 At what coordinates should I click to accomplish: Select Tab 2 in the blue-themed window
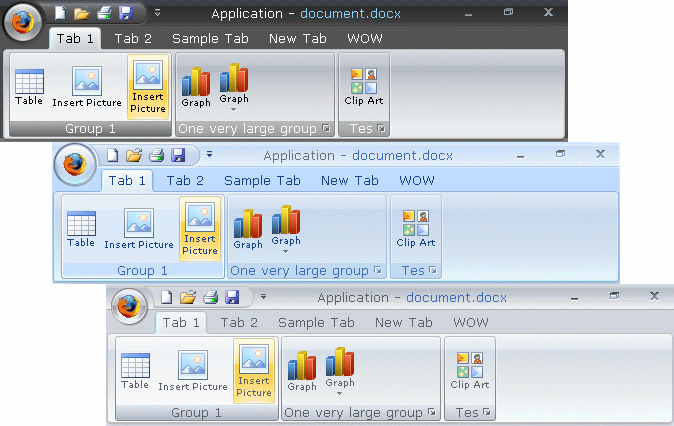tap(185, 180)
